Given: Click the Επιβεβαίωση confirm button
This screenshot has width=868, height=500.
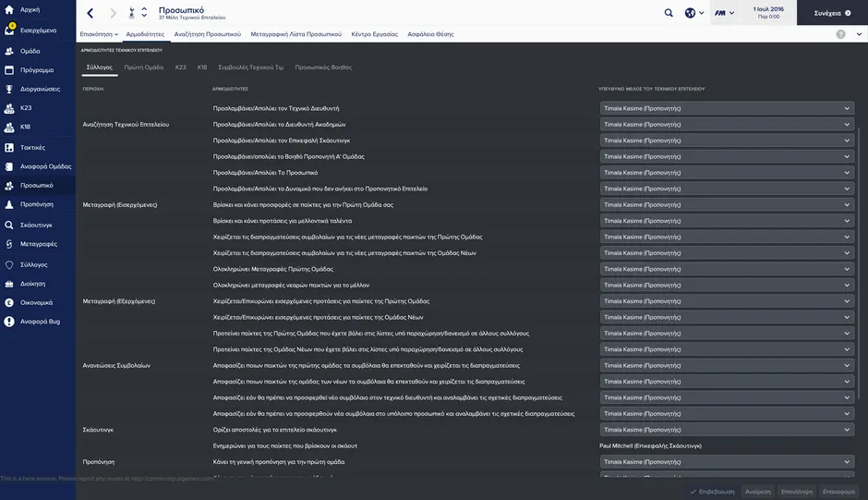Looking at the screenshot, I should (x=713, y=492).
